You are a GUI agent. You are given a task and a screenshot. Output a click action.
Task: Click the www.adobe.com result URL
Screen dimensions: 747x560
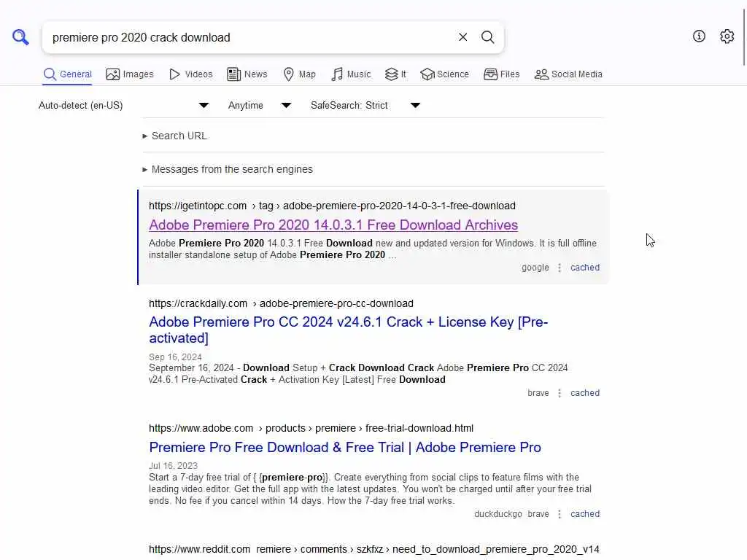click(311, 428)
